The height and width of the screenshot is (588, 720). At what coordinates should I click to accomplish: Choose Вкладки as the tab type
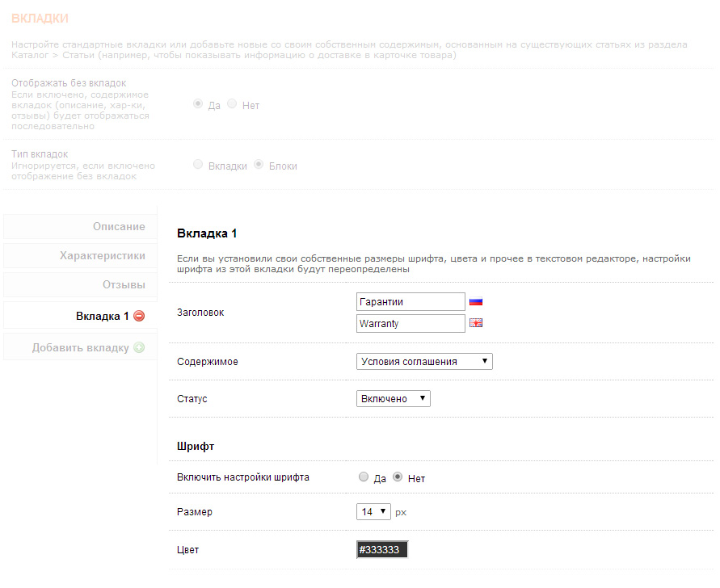tap(198, 165)
